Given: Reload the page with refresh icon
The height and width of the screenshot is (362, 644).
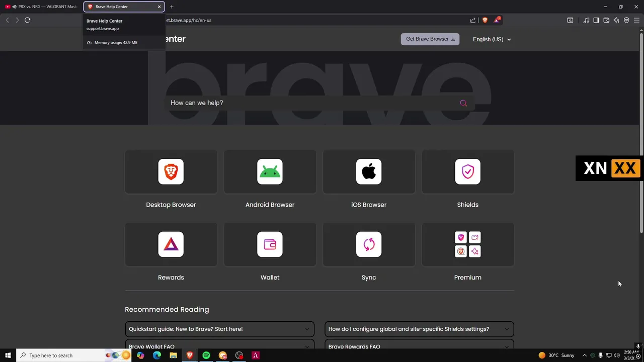Looking at the screenshot, I should pyautogui.click(x=27, y=20).
